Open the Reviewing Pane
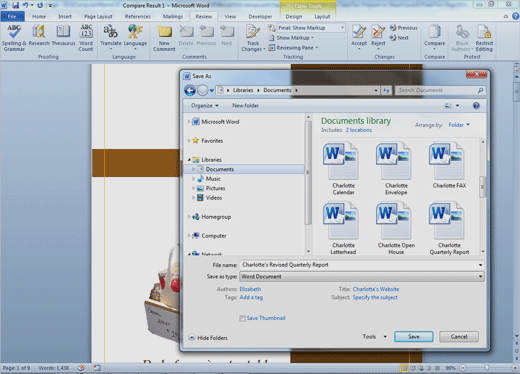520x374 pixels. coord(293,48)
